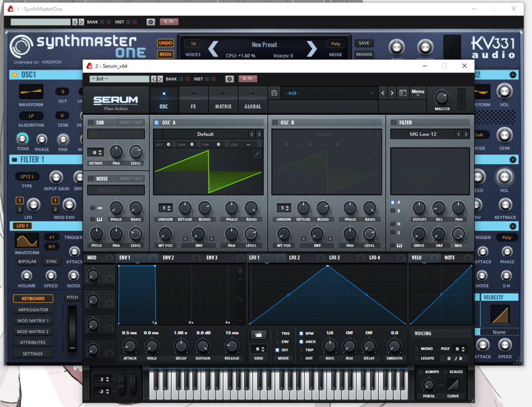Viewport: 532px width, 407px height.
Task: Switch to the GLOBAL tab in Serum
Action: pyautogui.click(x=253, y=99)
